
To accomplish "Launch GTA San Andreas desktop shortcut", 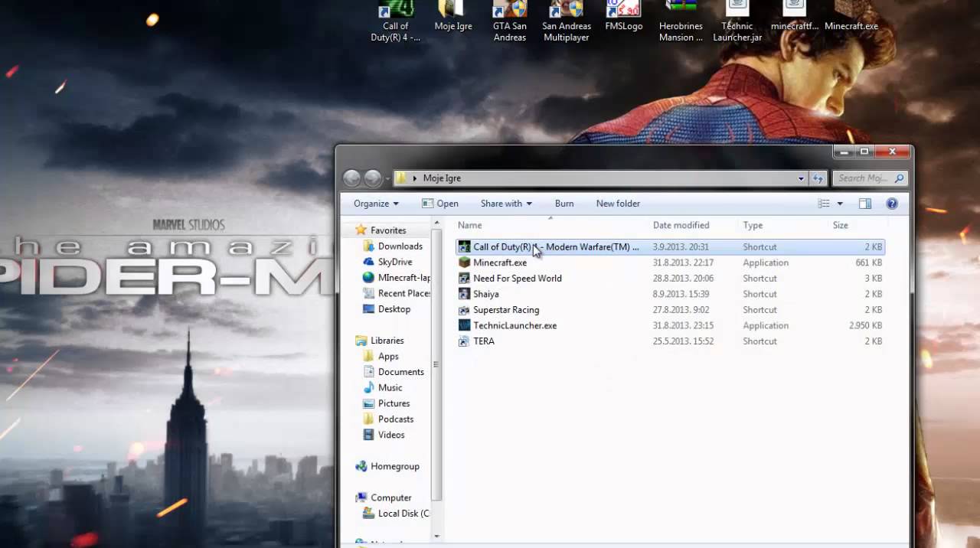I will click(x=509, y=21).
